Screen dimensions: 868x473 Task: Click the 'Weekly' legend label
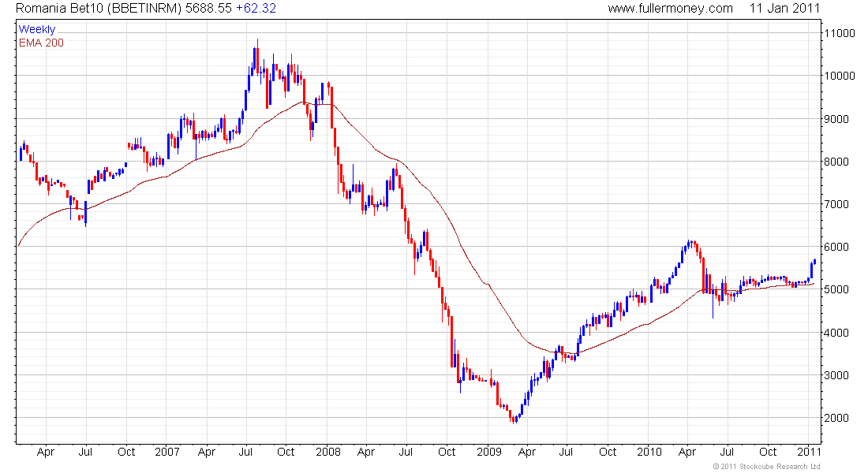(x=37, y=29)
